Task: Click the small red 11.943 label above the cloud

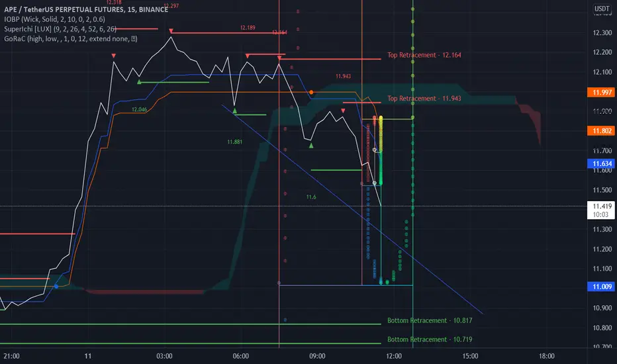Action: click(x=343, y=76)
